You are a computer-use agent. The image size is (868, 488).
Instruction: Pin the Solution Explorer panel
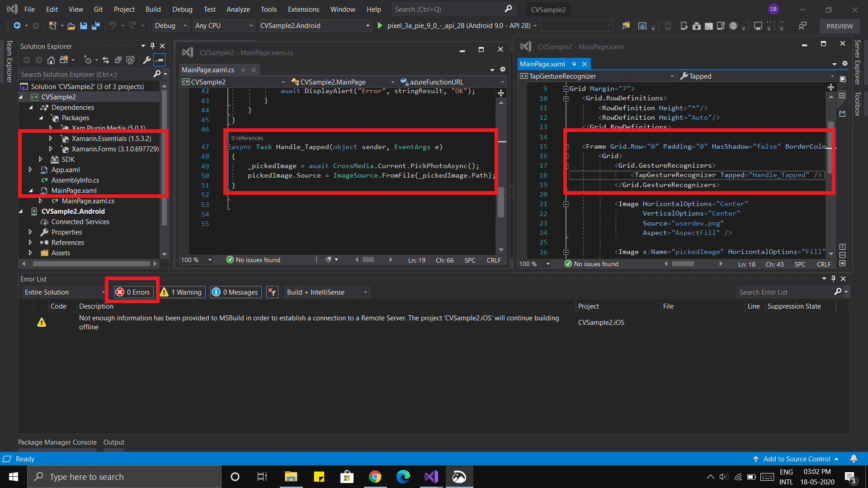click(152, 46)
